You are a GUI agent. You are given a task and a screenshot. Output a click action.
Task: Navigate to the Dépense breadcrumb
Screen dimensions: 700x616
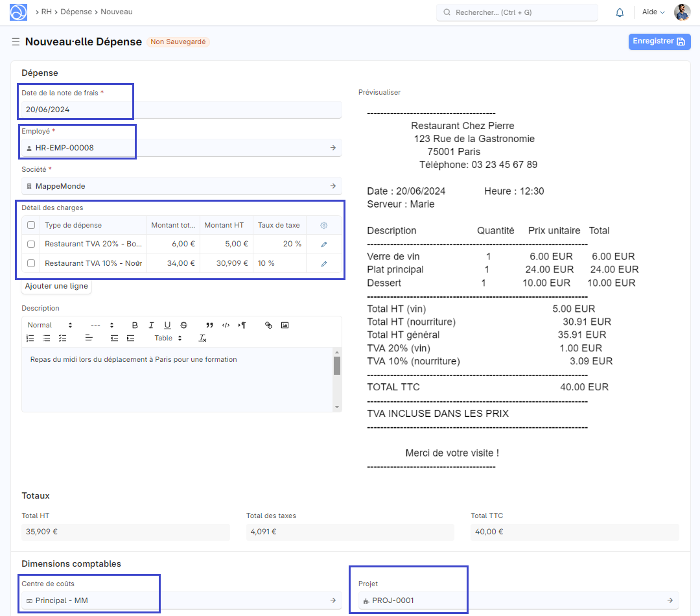(x=76, y=12)
